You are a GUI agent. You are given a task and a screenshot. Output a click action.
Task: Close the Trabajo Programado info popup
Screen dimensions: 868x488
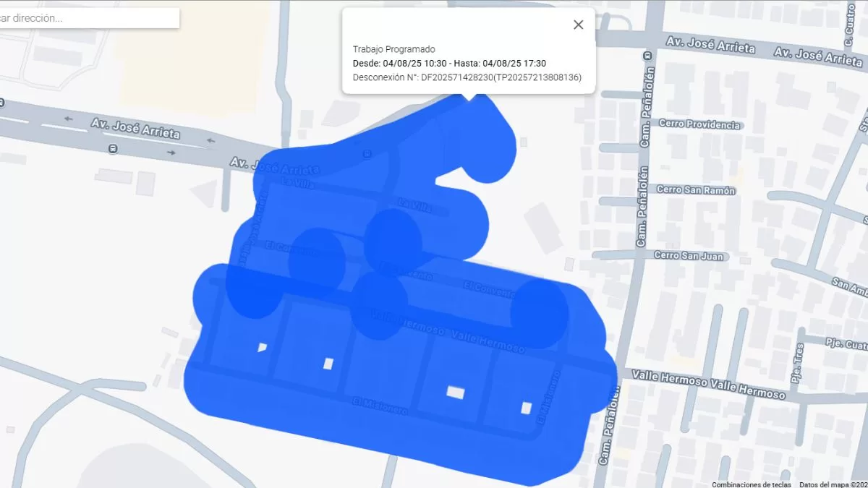[x=578, y=25]
